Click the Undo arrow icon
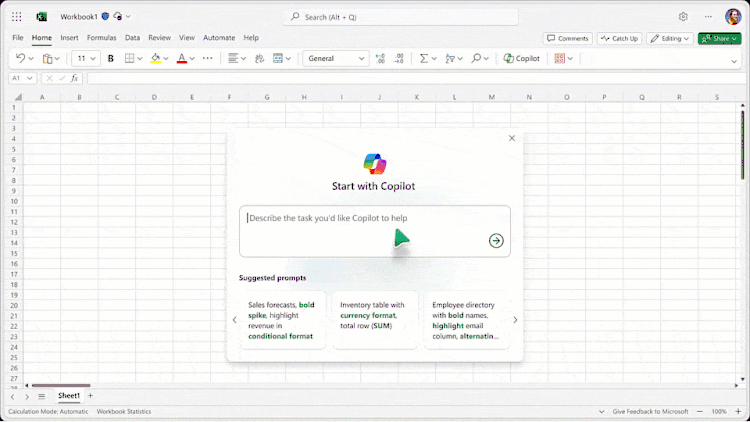This screenshot has height=422, width=750. pyautogui.click(x=20, y=58)
